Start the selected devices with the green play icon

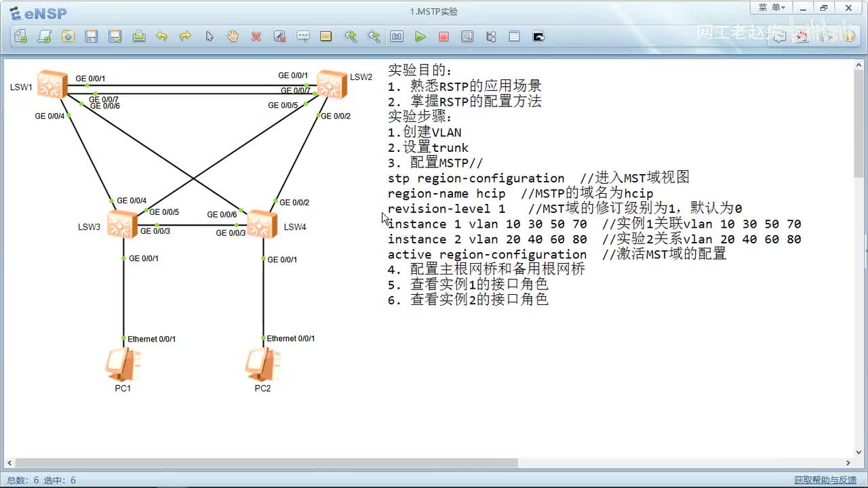(420, 37)
